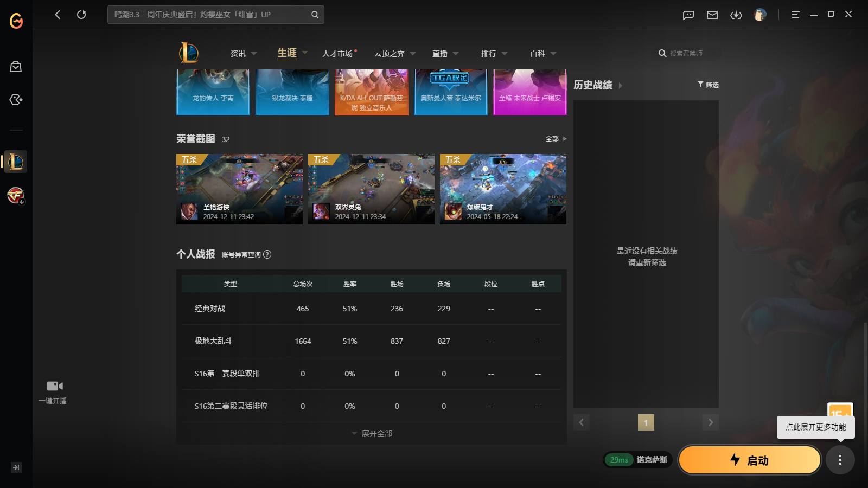Click the search magnifier in top bar
The width and height of the screenshot is (868, 488).
pyautogui.click(x=315, y=15)
